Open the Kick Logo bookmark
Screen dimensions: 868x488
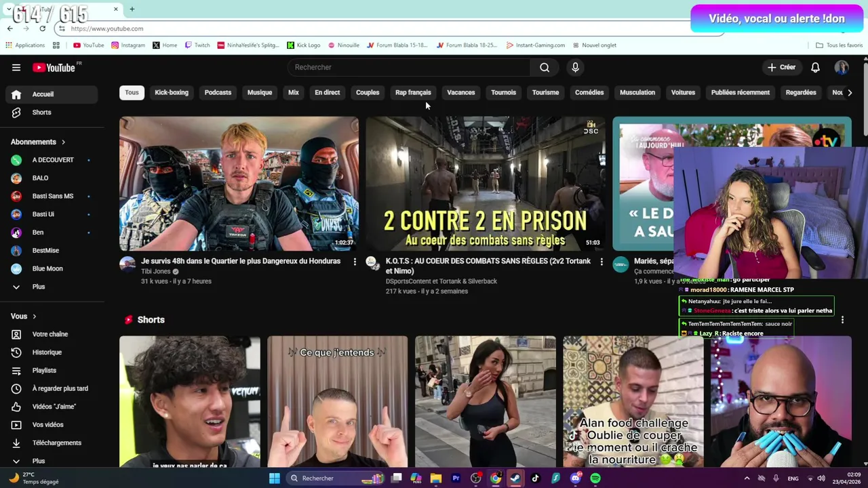303,45
